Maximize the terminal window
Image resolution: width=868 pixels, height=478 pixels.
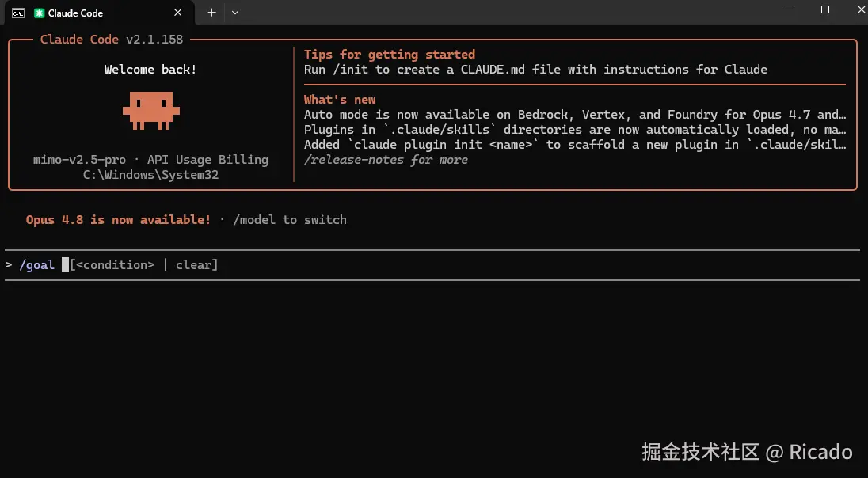click(824, 9)
